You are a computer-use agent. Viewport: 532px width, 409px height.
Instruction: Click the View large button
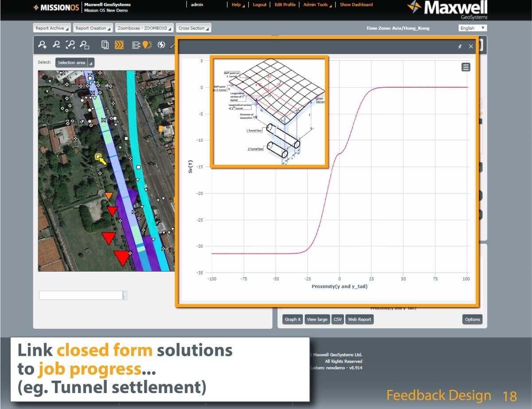pos(317,319)
